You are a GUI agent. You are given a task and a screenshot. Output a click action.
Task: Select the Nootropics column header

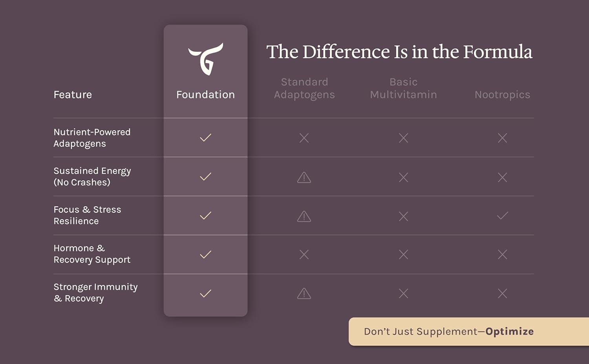[503, 95]
